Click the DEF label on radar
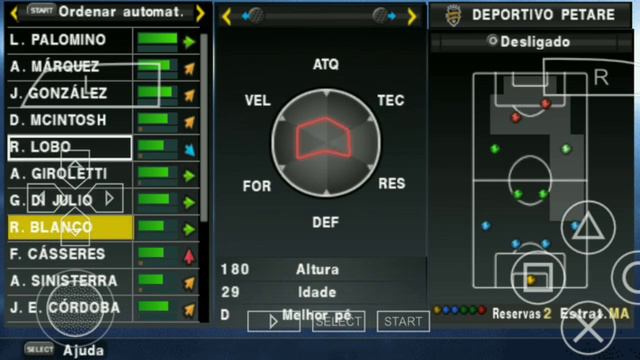 pyautogui.click(x=325, y=222)
